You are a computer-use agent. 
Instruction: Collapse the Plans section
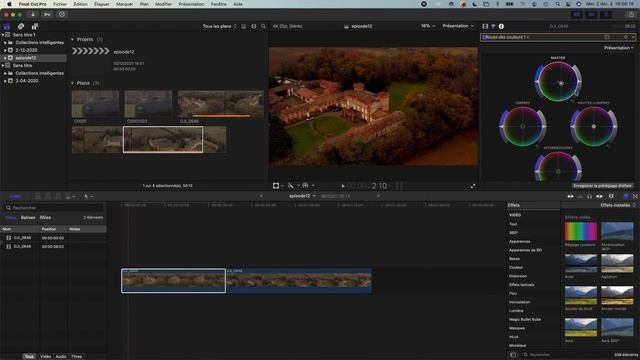(x=73, y=83)
